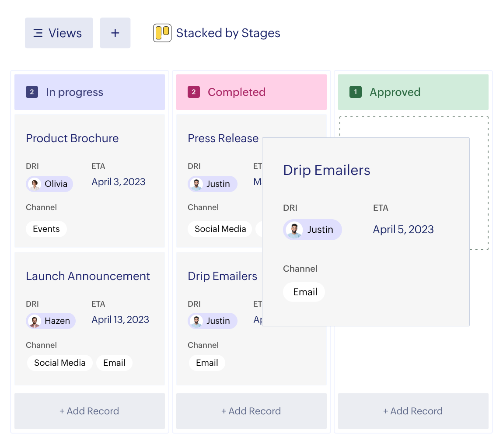Click Email tag on Launch Announcement card

pos(114,363)
